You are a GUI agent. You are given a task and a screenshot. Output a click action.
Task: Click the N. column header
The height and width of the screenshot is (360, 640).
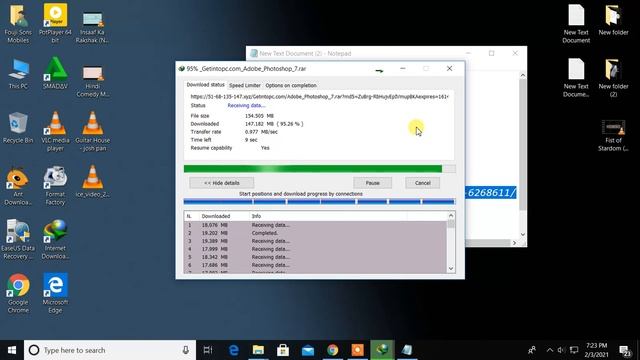(x=189, y=216)
